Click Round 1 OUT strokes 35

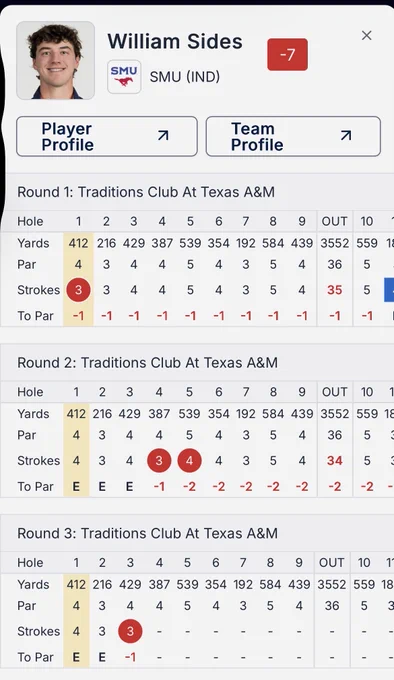335,290
